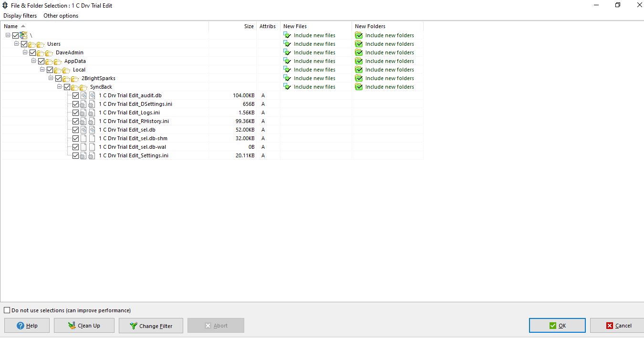Uncheck the Edit_Logs.ini file checkbox
The width and height of the screenshot is (644, 338).
point(76,113)
